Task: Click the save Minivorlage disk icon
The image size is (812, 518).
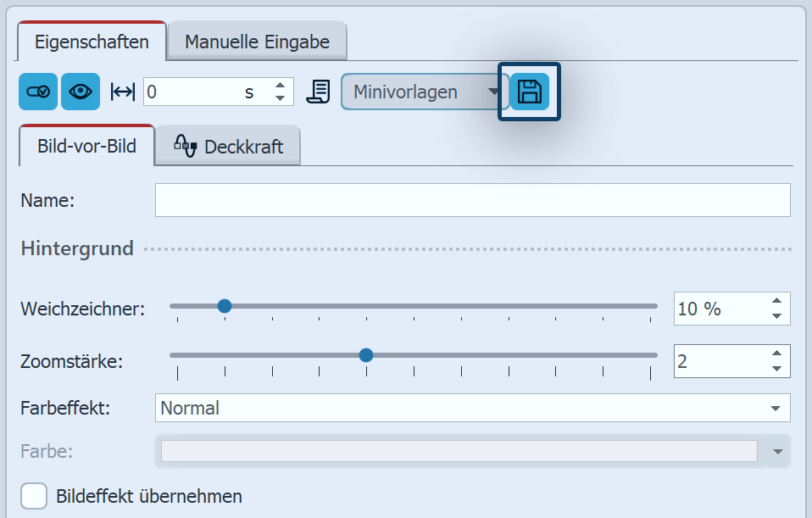Action: coord(530,92)
